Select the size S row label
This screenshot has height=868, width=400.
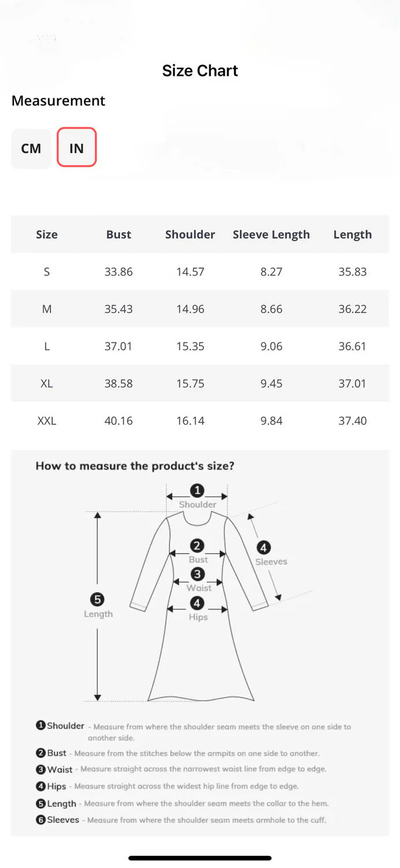pos(47,271)
